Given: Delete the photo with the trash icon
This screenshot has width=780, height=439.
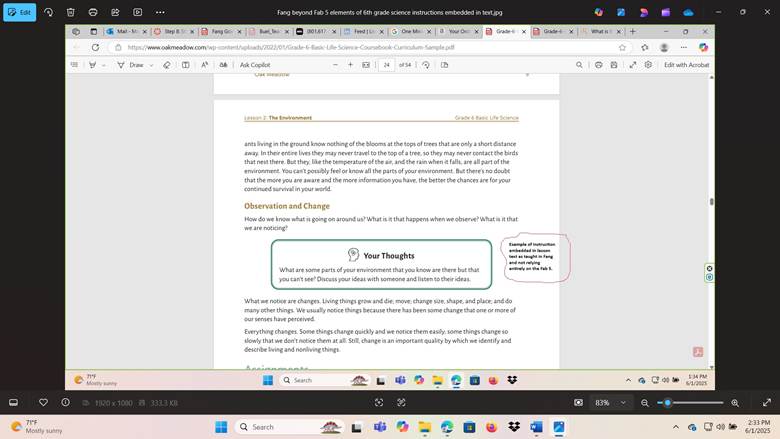Looking at the screenshot, I should [70, 12].
